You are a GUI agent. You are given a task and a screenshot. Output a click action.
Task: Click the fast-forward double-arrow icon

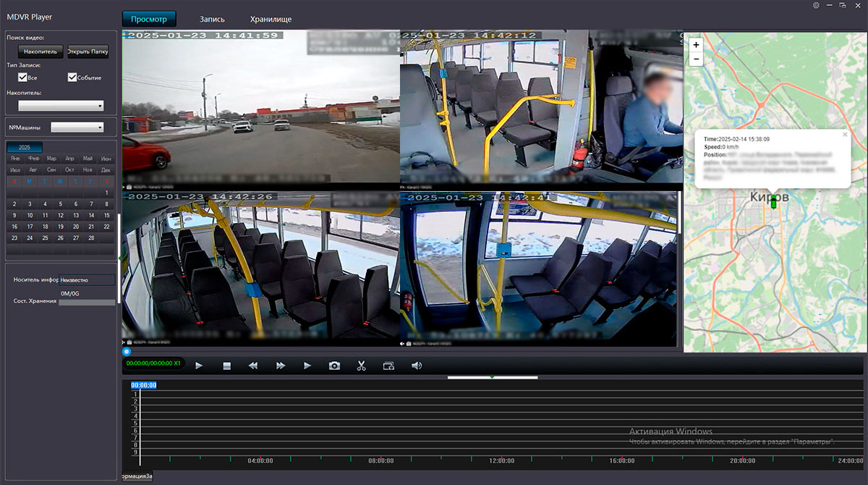click(280, 366)
